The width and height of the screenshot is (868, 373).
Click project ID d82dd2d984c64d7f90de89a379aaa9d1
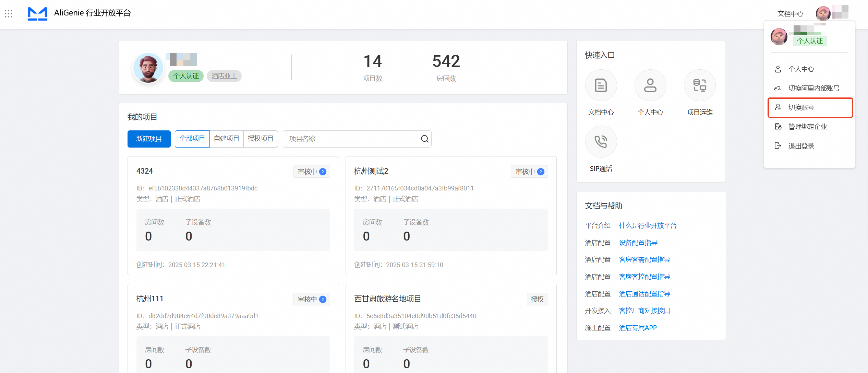click(x=203, y=316)
